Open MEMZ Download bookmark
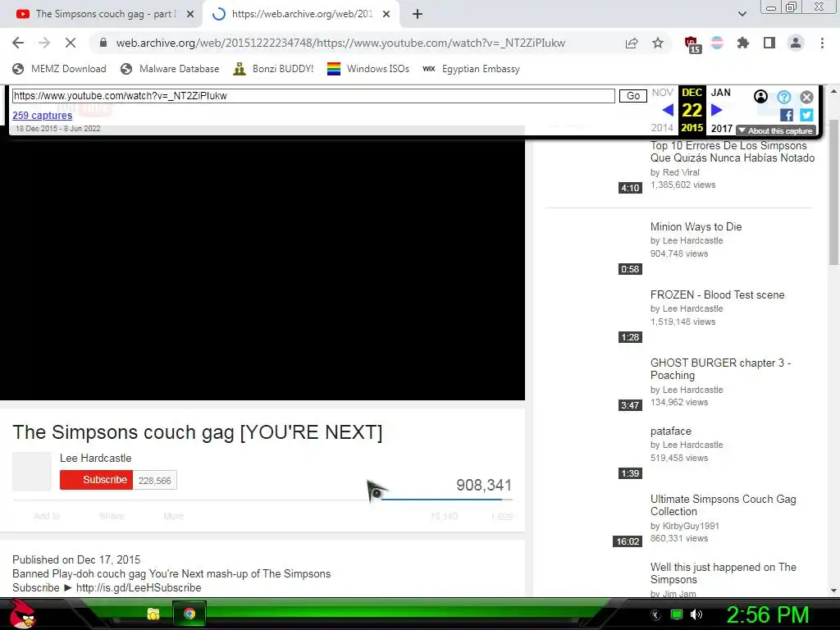Viewport: 840px width, 630px height. 59,69
